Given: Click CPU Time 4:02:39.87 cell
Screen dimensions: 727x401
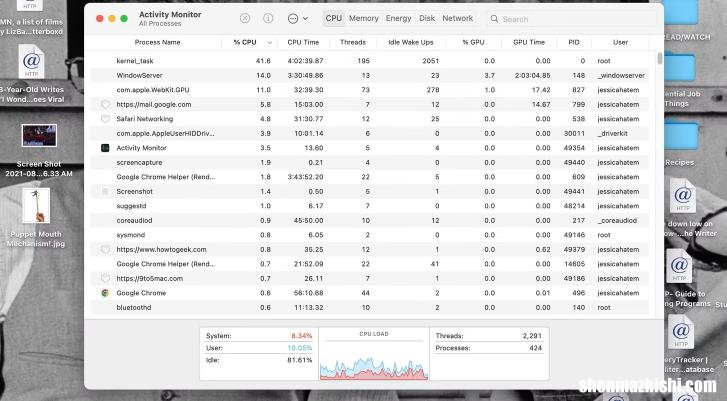Looking at the screenshot, I should coord(305,61).
